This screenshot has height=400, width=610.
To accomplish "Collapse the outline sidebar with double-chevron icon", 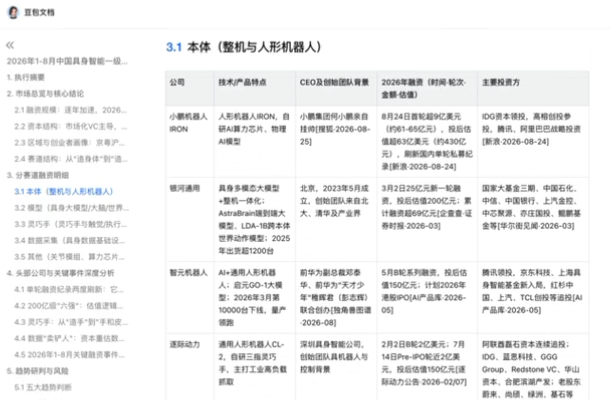I will point(10,45).
